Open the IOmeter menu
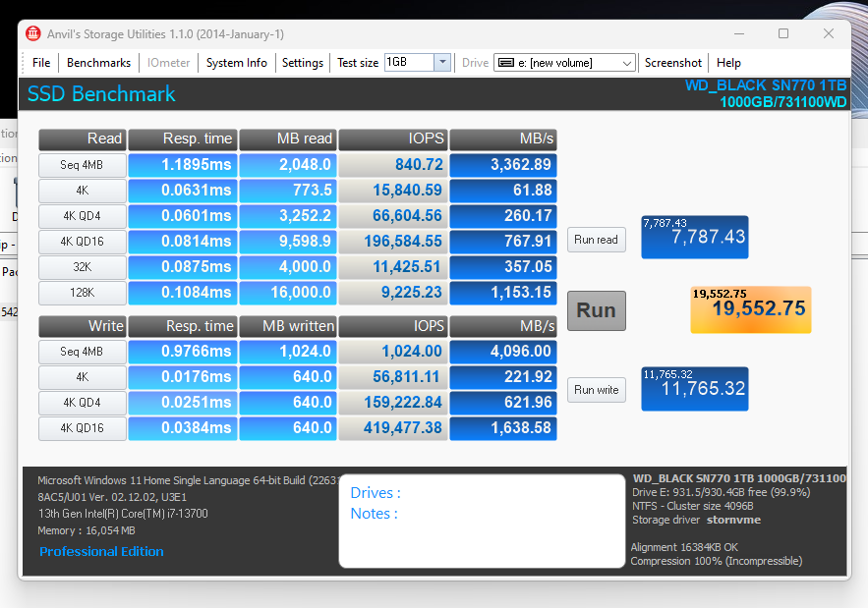Viewport: 868px width, 608px height. (168, 63)
